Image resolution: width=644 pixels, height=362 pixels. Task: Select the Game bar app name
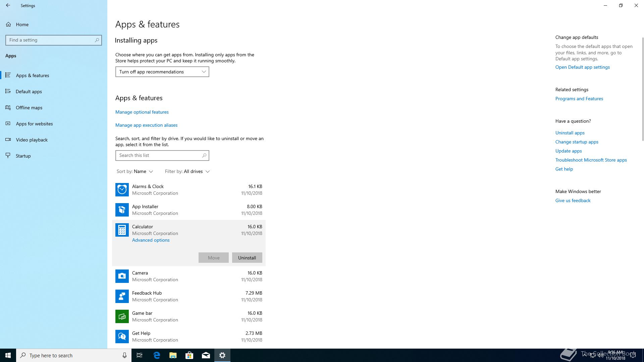(142, 313)
